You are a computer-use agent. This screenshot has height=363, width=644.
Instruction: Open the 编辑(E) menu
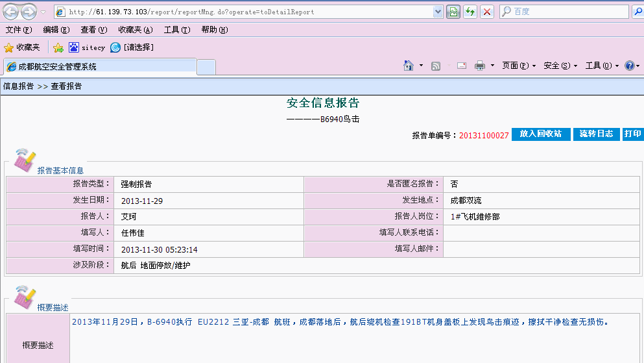point(56,30)
